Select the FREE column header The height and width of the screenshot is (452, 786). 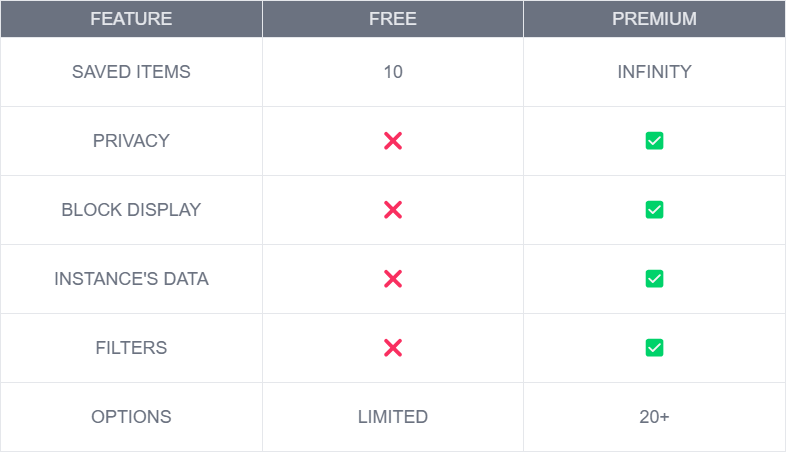393,19
